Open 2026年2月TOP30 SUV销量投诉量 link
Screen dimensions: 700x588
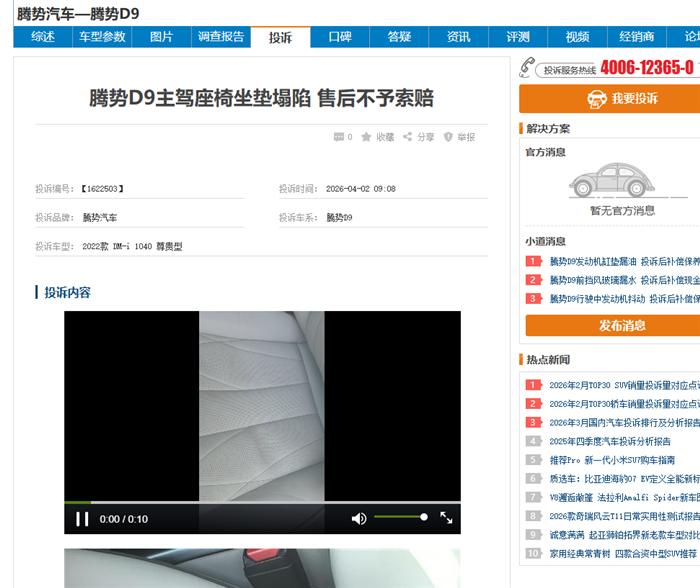[625, 385]
